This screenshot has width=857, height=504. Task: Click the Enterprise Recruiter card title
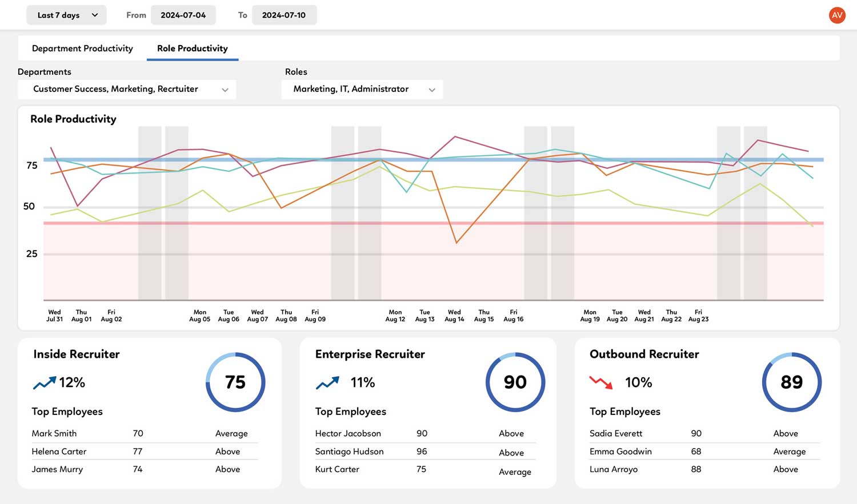point(370,354)
